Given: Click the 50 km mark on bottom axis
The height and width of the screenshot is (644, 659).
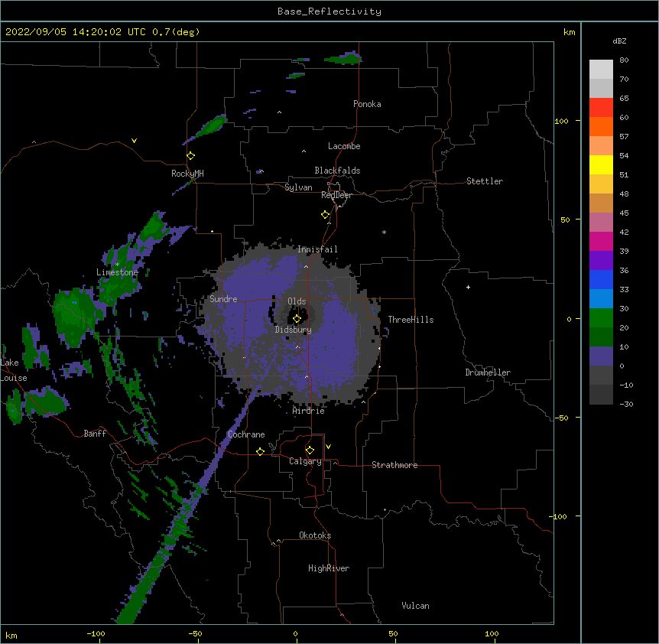Looking at the screenshot, I should point(393,633).
